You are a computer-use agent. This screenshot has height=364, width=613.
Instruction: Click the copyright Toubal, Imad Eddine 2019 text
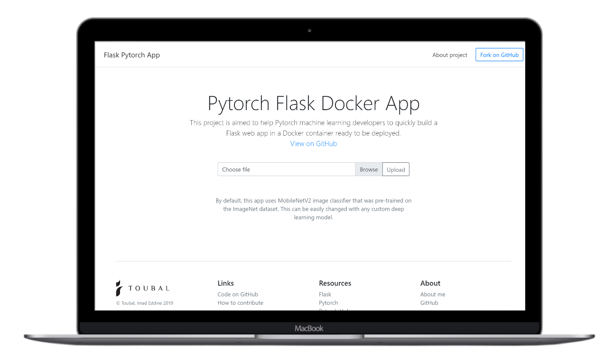pyautogui.click(x=145, y=303)
